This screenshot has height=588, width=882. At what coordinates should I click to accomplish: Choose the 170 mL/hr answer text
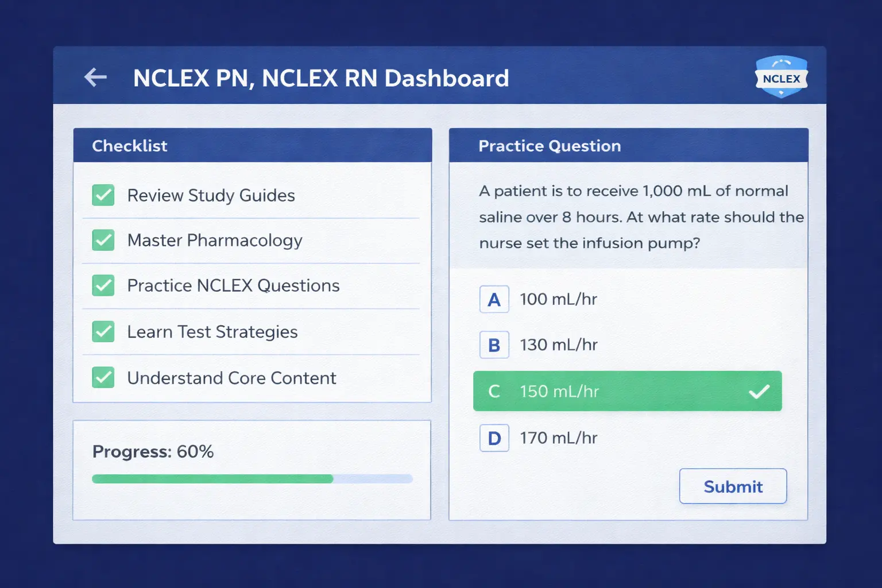pos(558,438)
